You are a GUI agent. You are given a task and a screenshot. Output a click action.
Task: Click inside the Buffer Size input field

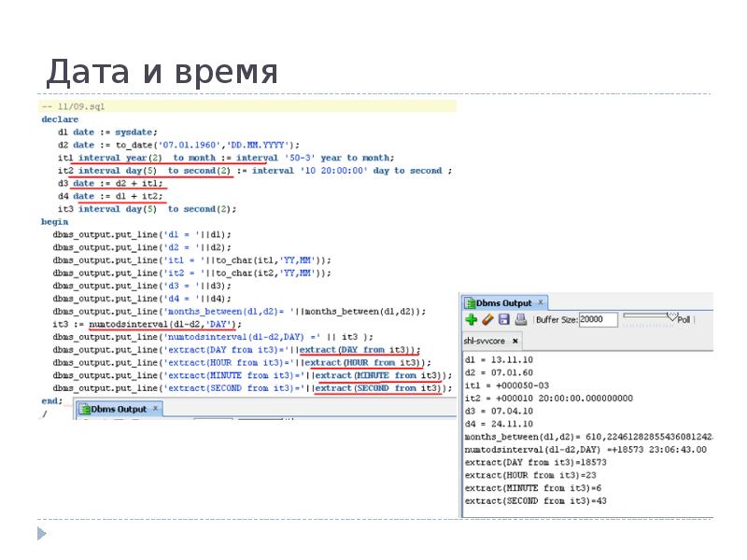598,318
